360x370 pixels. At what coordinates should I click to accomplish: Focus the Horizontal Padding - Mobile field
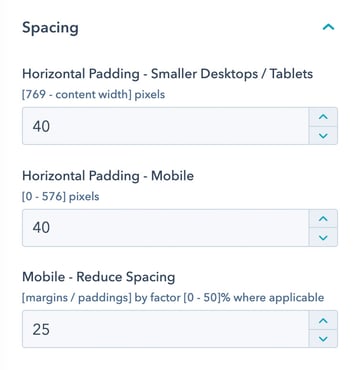point(166,228)
